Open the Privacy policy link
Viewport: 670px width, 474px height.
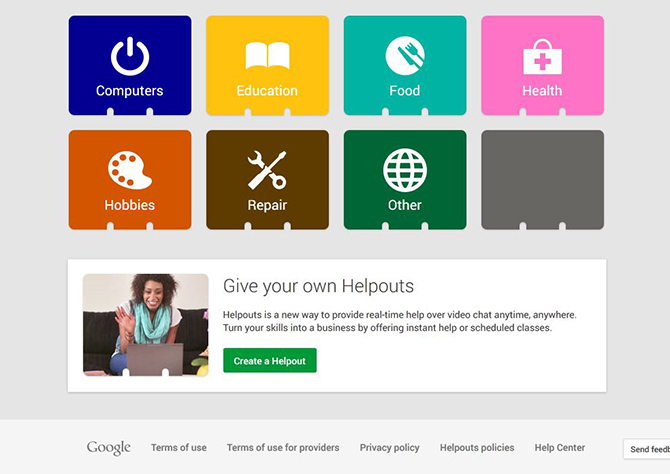[389, 448]
